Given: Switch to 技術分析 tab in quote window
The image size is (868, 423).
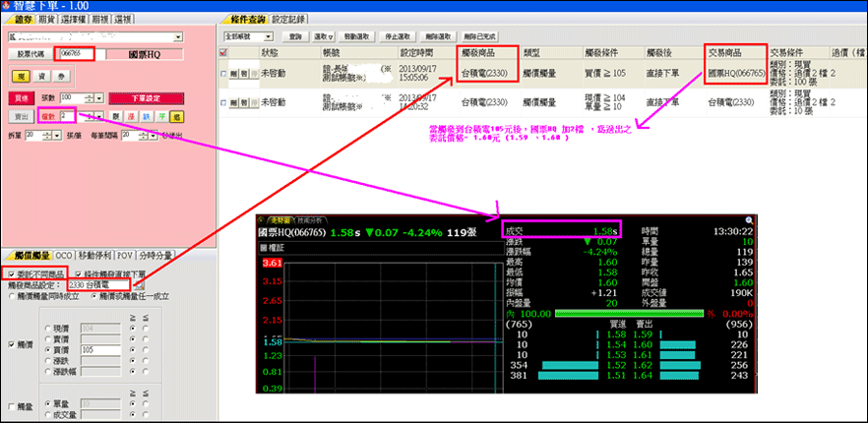Looking at the screenshot, I should pos(311,219).
